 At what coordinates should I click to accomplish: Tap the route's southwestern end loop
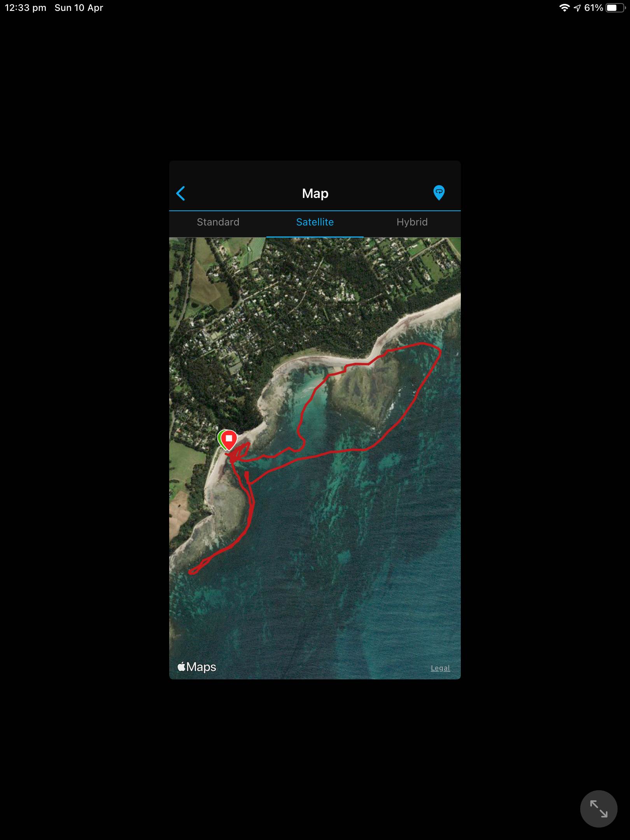(x=193, y=571)
